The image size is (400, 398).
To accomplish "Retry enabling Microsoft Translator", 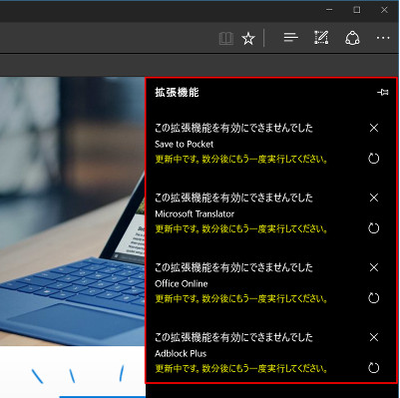I will 374,228.
